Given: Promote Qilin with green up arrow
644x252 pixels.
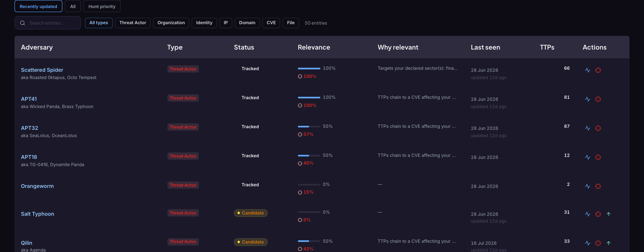Looking at the screenshot, I should click(608, 243).
